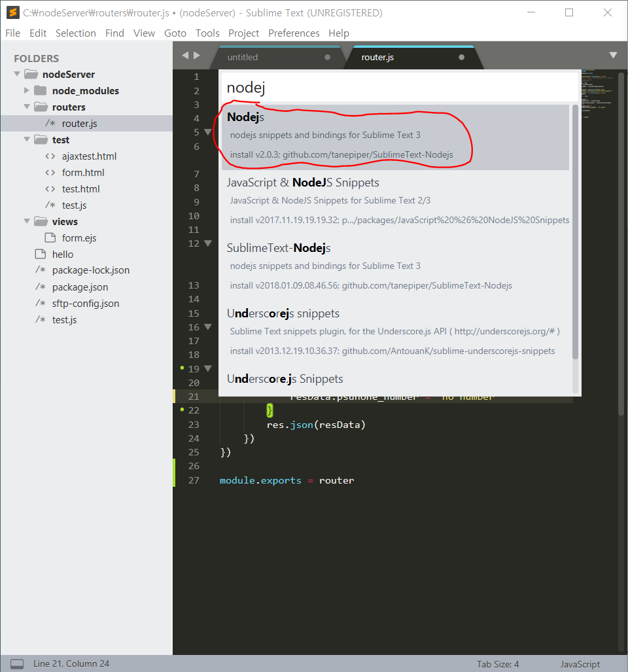Open the tab list dropdown triangle
This screenshot has width=628, height=672.
pyautogui.click(x=613, y=55)
